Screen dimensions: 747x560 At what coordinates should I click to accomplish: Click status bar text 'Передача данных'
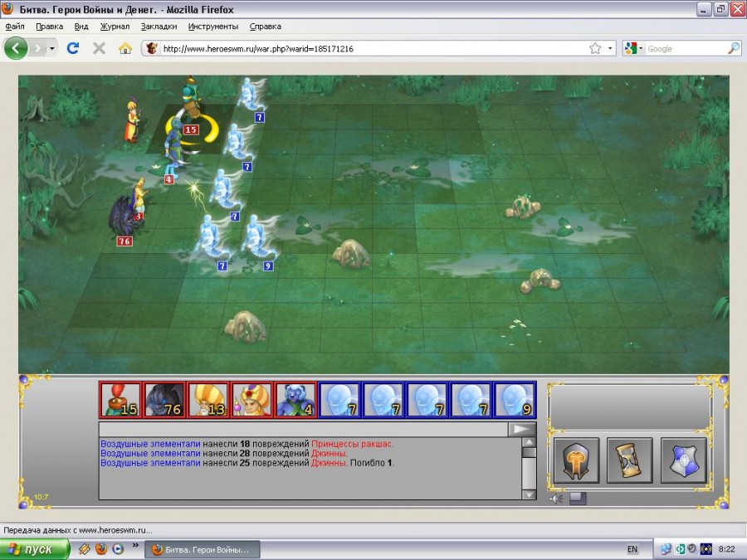click(x=38, y=530)
